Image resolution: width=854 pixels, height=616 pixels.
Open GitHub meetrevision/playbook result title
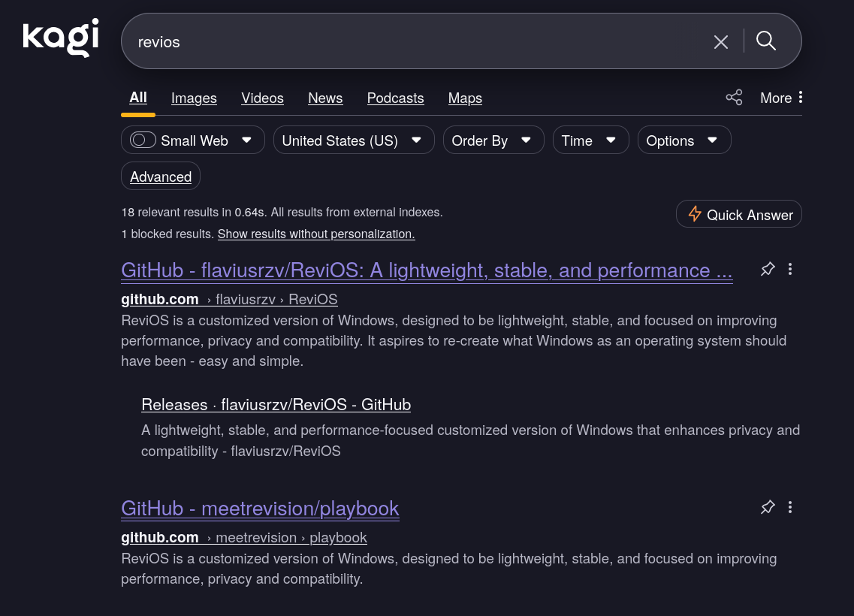coord(260,509)
